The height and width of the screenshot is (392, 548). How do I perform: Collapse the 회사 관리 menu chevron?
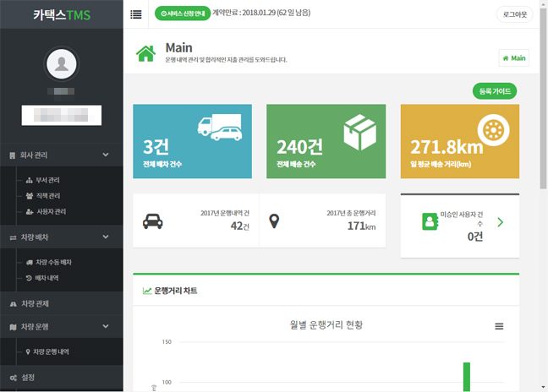(x=106, y=155)
